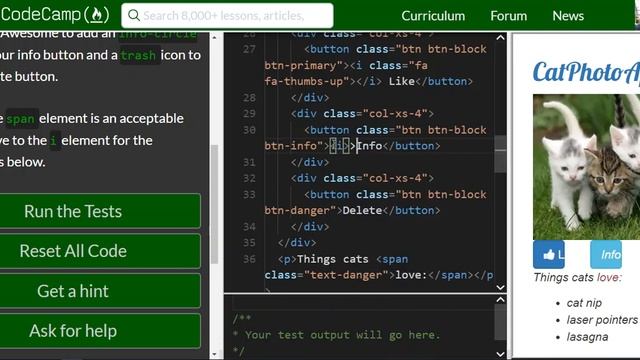Click the kittens photo in preview
Screen dimensions: 640x360
pyautogui.click(x=587, y=167)
